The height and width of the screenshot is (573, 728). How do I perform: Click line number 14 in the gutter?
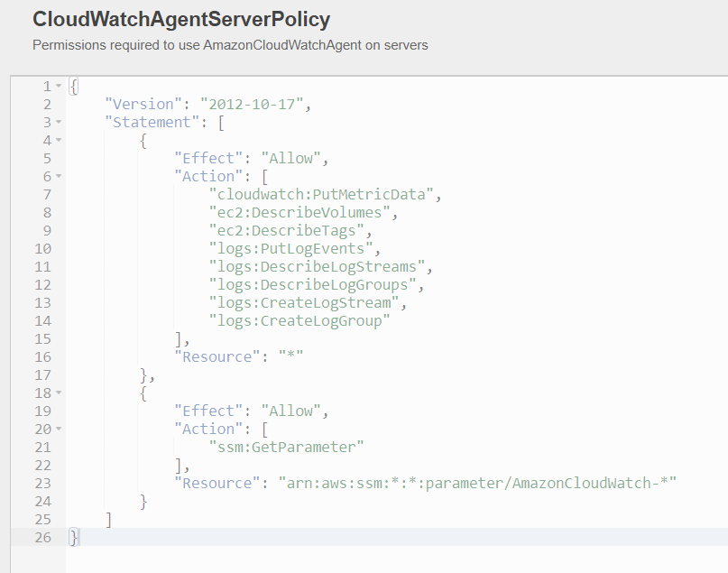tap(42, 321)
